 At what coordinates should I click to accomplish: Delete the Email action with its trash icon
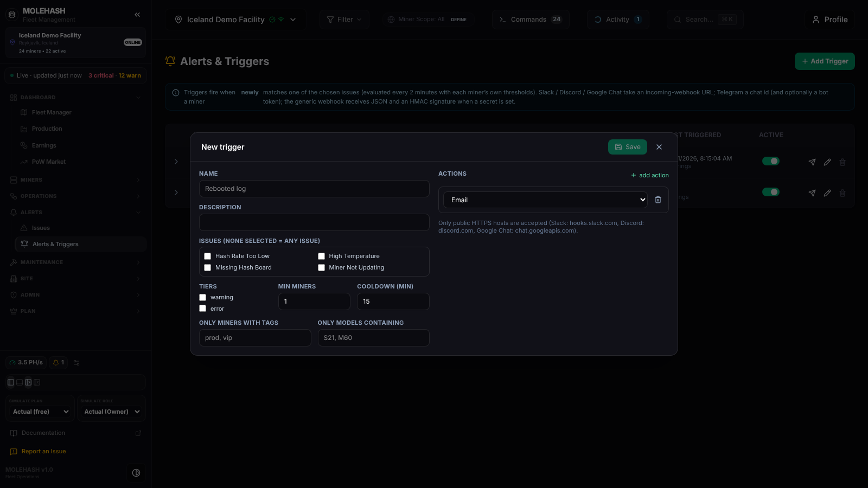click(658, 200)
